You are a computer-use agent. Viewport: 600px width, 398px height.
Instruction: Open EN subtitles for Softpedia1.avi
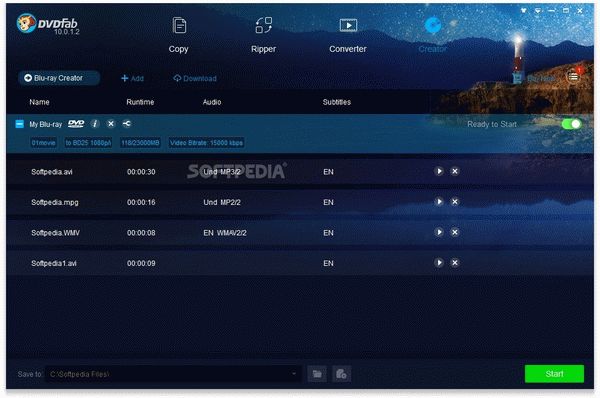[x=328, y=264]
